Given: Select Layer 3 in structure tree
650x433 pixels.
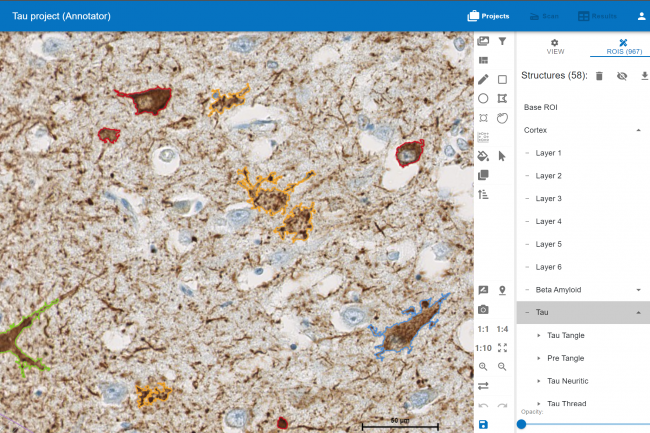Looking at the screenshot, I should click(549, 198).
